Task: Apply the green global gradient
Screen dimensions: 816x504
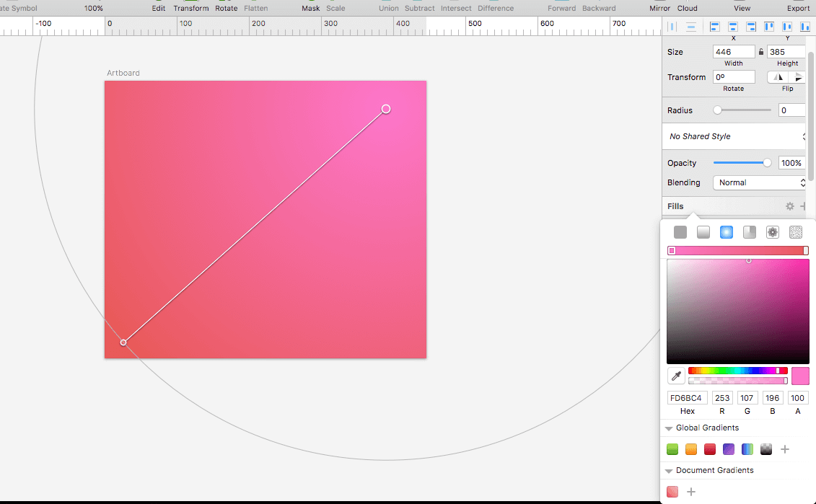Action: coord(672,449)
